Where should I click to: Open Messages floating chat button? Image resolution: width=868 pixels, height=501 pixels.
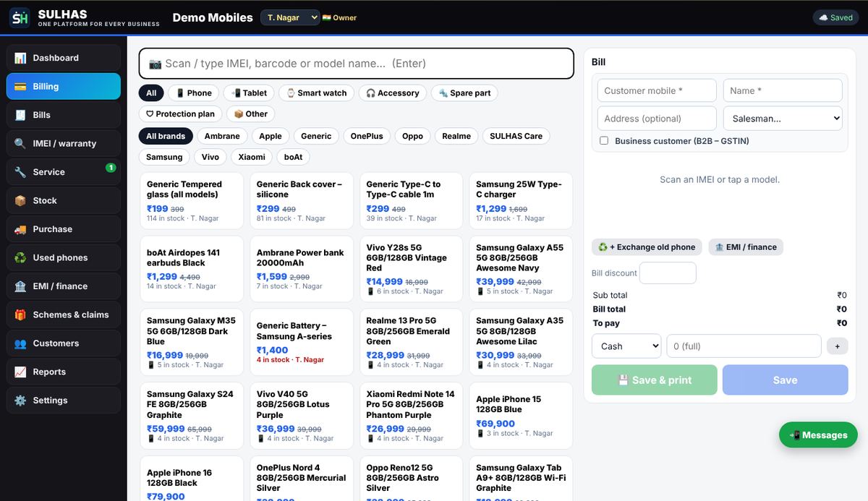818,435
